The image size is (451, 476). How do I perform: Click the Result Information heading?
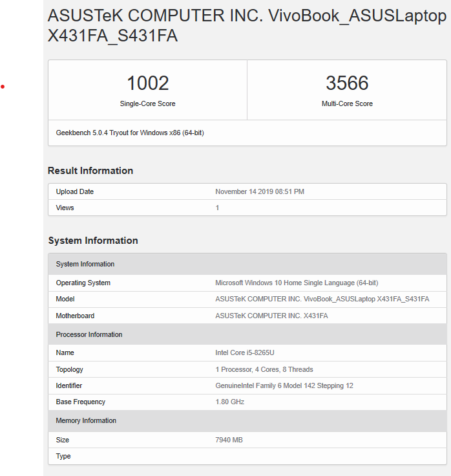(x=90, y=171)
